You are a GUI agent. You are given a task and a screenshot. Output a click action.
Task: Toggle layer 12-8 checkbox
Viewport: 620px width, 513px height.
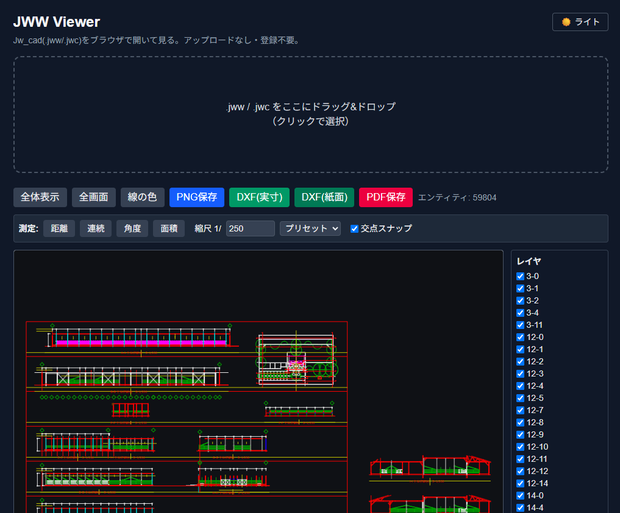pyautogui.click(x=520, y=422)
